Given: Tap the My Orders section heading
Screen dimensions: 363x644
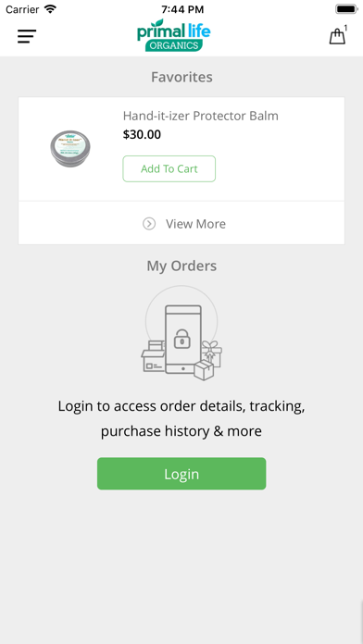Looking at the screenshot, I should 181,266.
